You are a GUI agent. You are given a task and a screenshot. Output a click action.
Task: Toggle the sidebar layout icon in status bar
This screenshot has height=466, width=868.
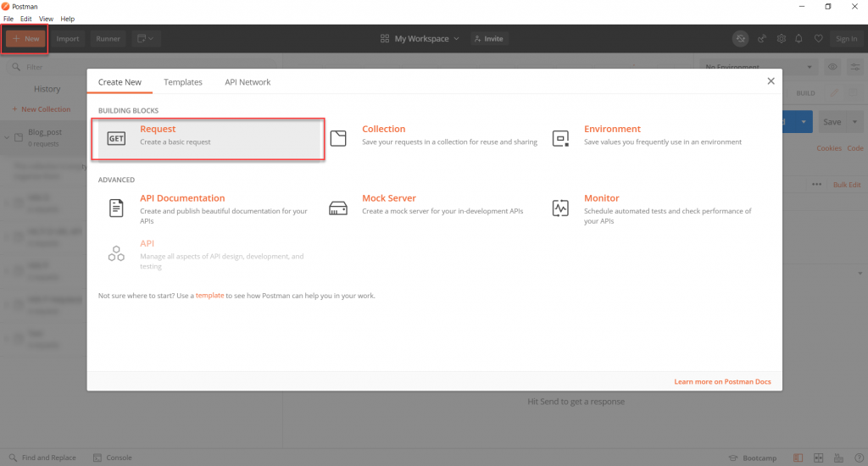pos(798,458)
